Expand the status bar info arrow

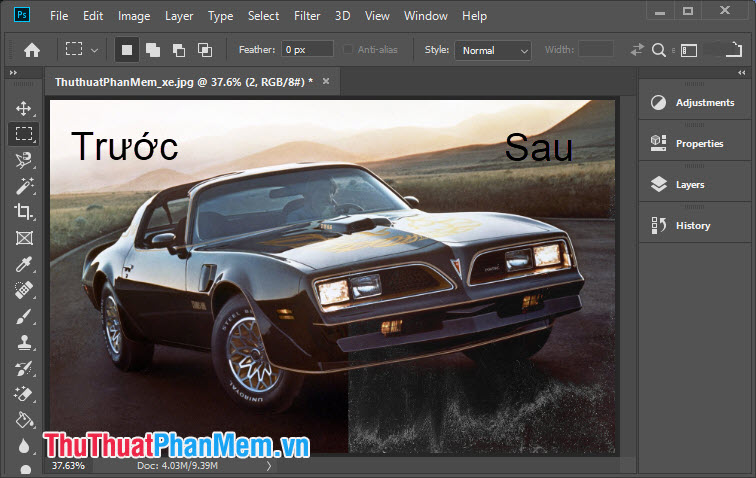(268, 466)
